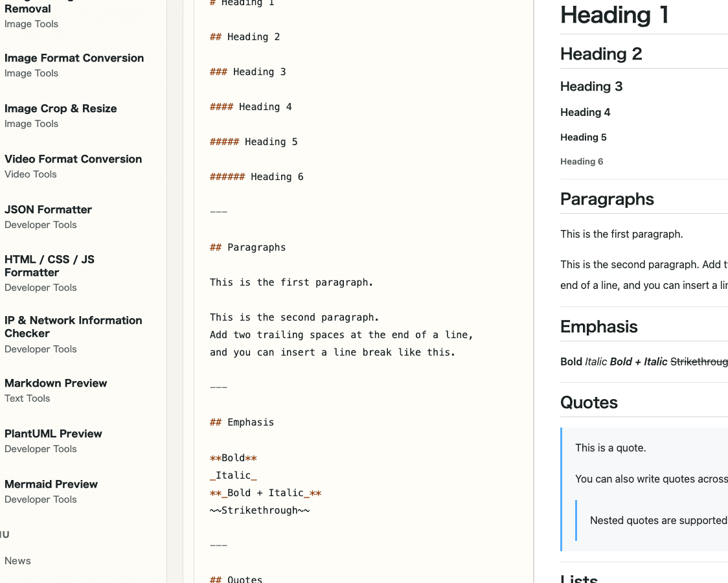The height and width of the screenshot is (583, 728).
Task: Click the nested quote text in the preview
Action: tap(657, 520)
